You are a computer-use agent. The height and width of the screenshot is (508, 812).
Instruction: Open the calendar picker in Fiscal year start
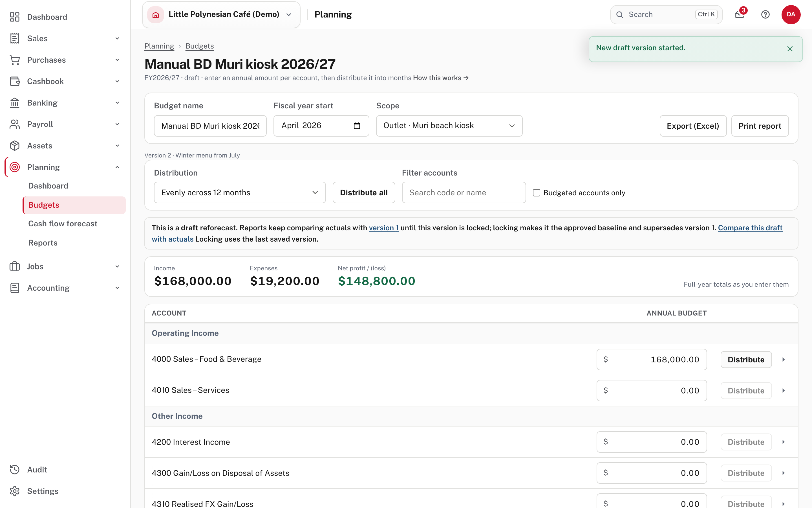(357, 126)
